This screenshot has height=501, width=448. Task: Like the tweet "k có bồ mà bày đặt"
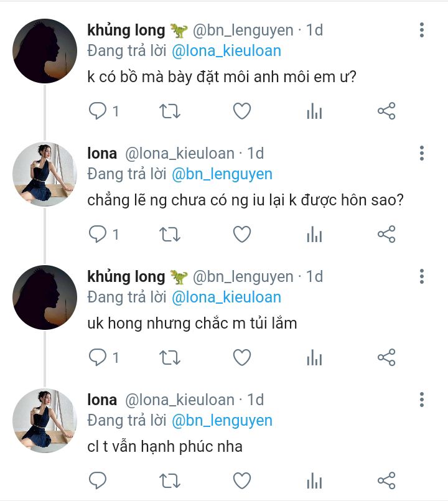click(242, 111)
